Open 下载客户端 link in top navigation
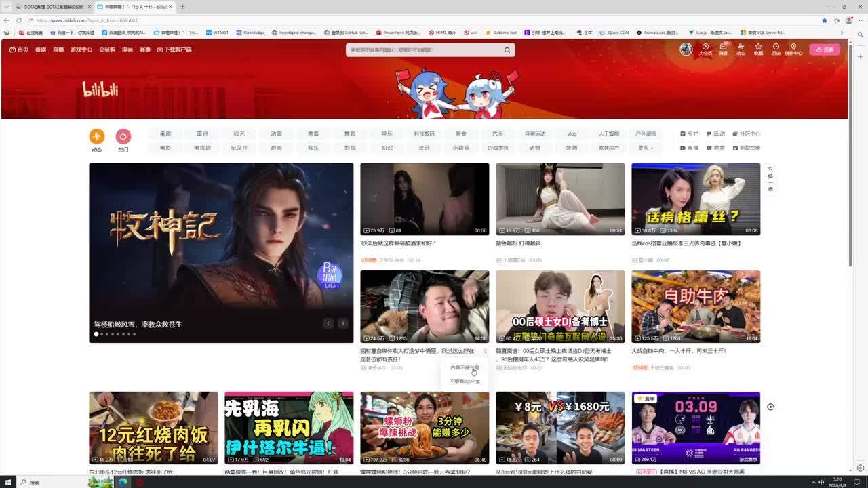The image size is (868, 488). [x=174, y=49]
